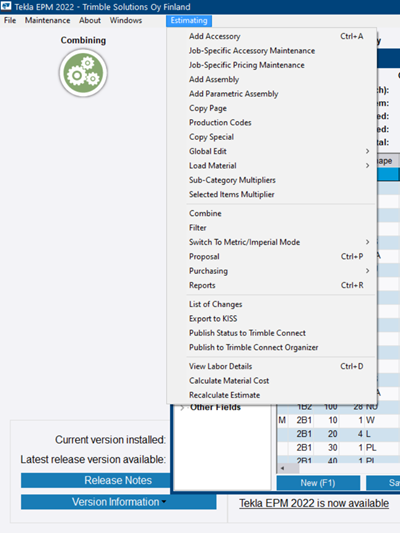Click the Release Notes button
The image size is (400, 533).
96,480
